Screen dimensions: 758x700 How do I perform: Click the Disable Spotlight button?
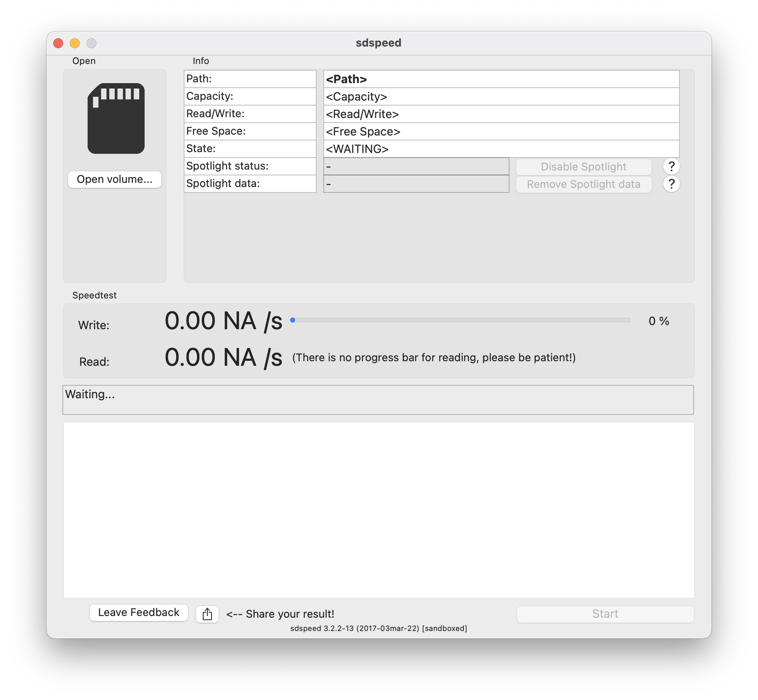click(x=583, y=167)
